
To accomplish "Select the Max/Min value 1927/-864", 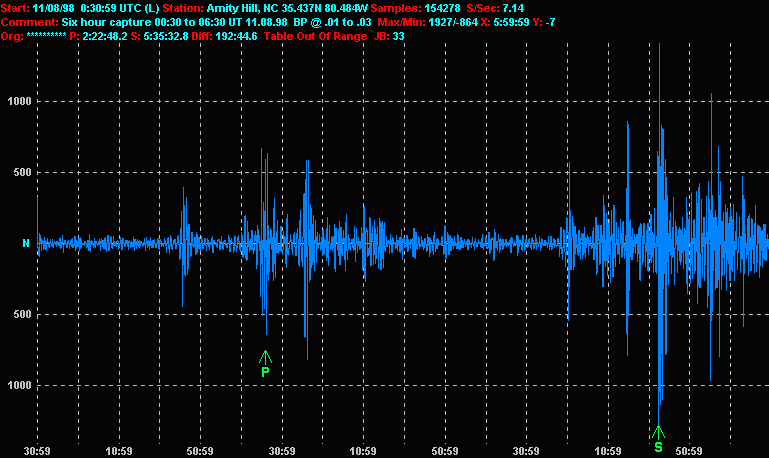I will click(452, 22).
